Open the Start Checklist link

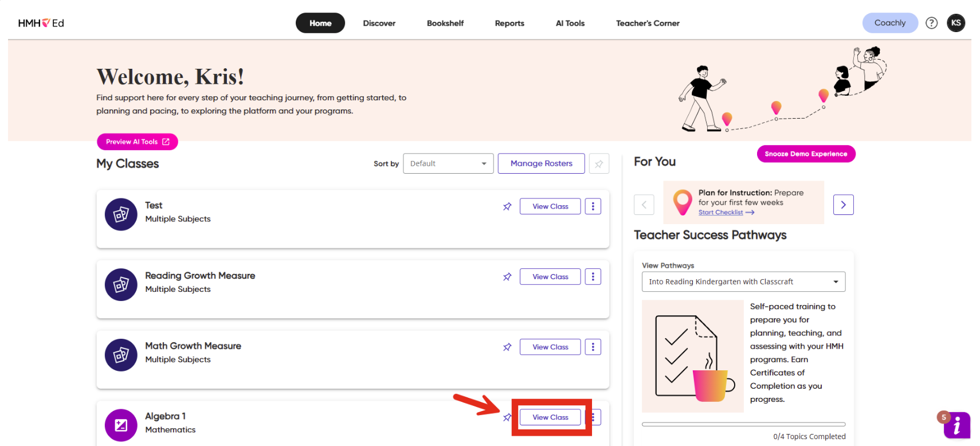pyautogui.click(x=726, y=213)
